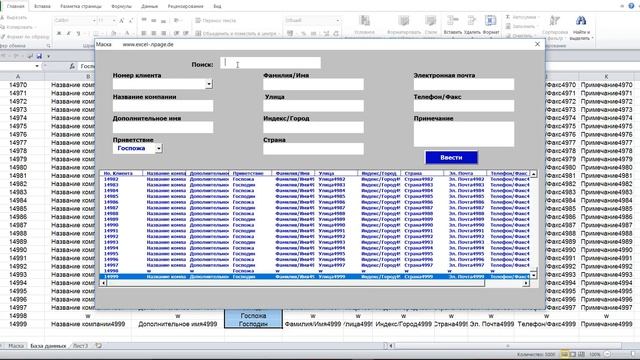The image size is (640, 360).
Task: Open the Рецензирование ribbon tab
Action: pyautogui.click(x=185, y=6)
